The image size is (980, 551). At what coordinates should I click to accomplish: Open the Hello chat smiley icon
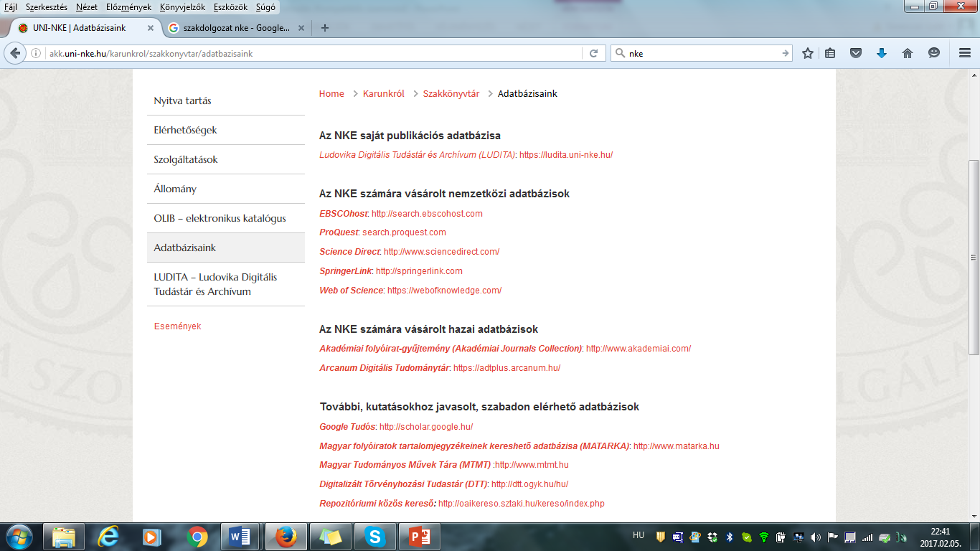[933, 53]
